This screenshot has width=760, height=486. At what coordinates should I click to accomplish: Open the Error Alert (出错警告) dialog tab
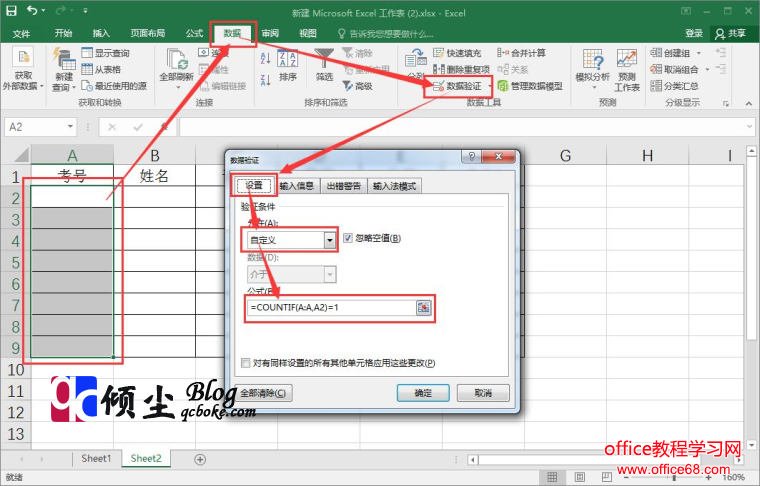click(344, 186)
